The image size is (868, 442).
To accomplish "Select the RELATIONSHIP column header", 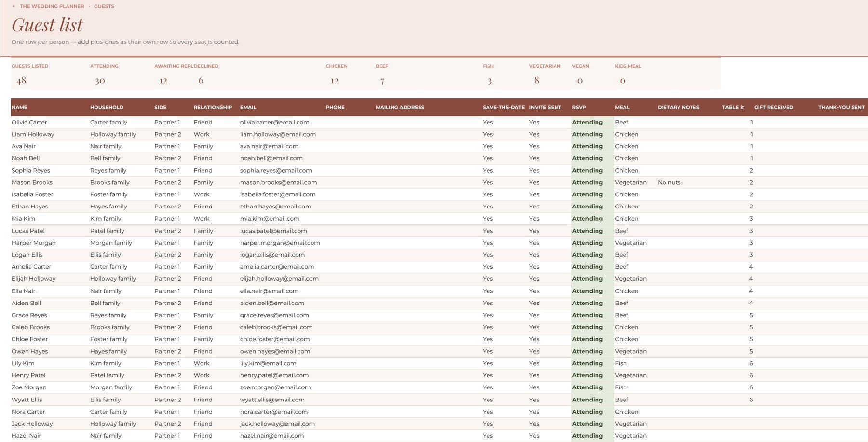I will point(213,107).
